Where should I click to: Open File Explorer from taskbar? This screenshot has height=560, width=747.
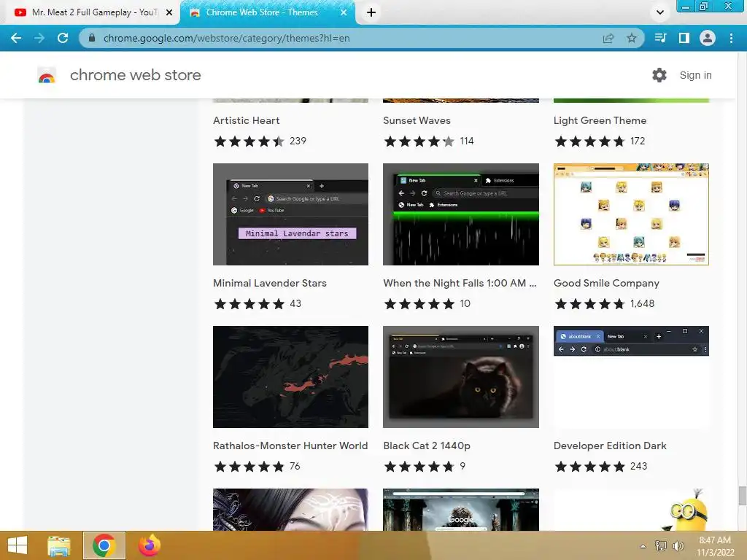(58, 545)
